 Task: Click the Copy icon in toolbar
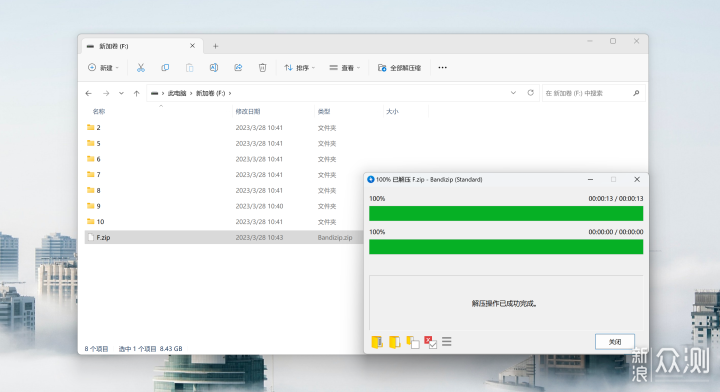pos(165,67)
